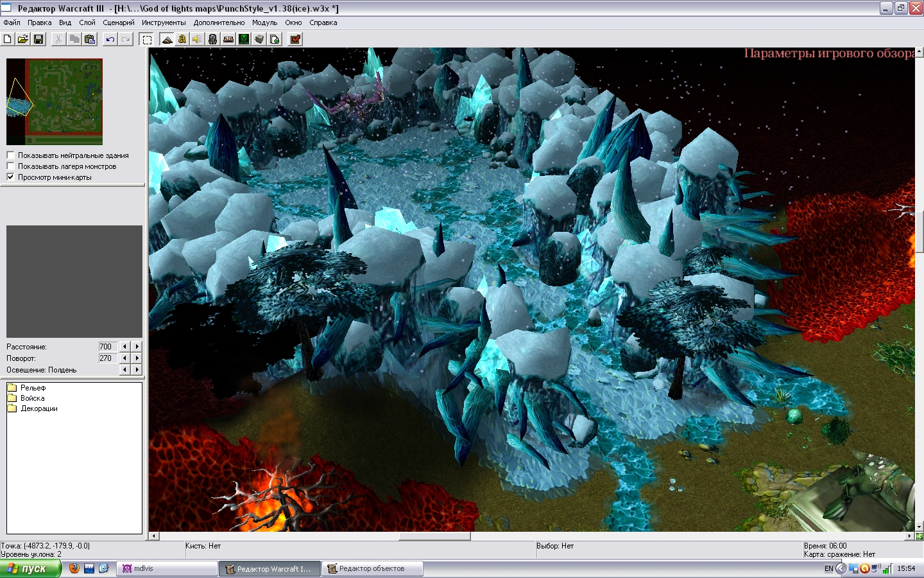
Task: Paste using the clipboard toolbar icon
Action: click(x=90, y=39)
